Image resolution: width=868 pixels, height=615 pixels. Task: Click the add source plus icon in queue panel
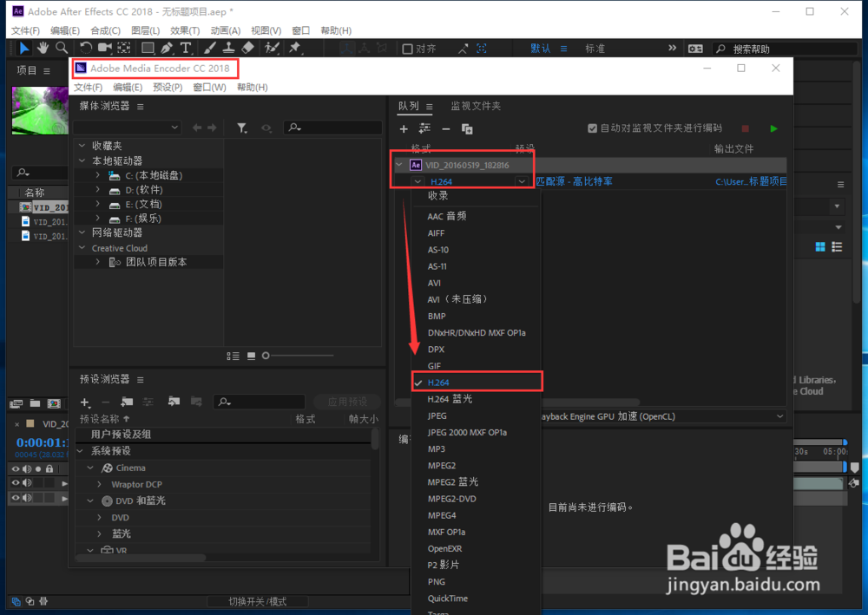[x=404, y=128]
